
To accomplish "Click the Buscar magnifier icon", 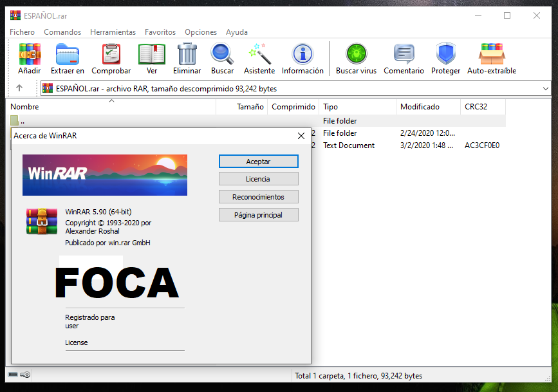I will pyautogui.click(x=222, y=54).
